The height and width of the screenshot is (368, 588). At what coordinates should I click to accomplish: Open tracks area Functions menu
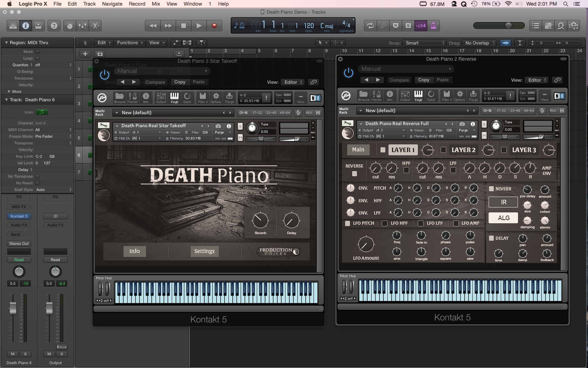point(130,42)
